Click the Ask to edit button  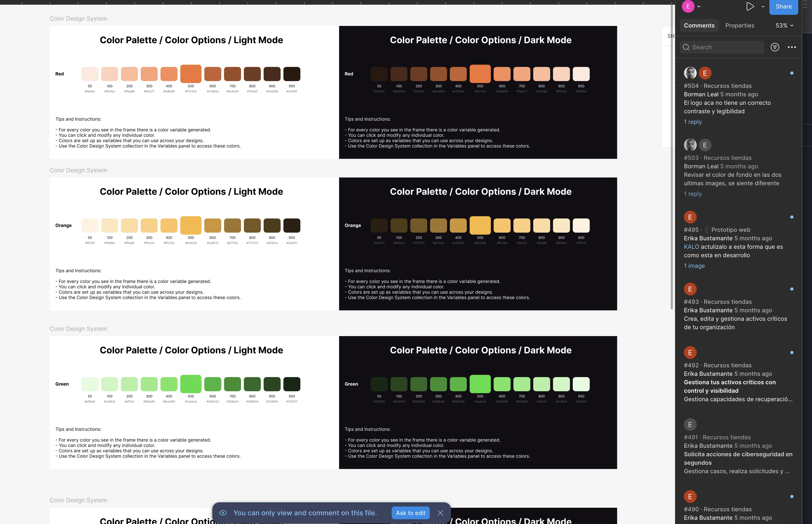(x=410, y=513)
